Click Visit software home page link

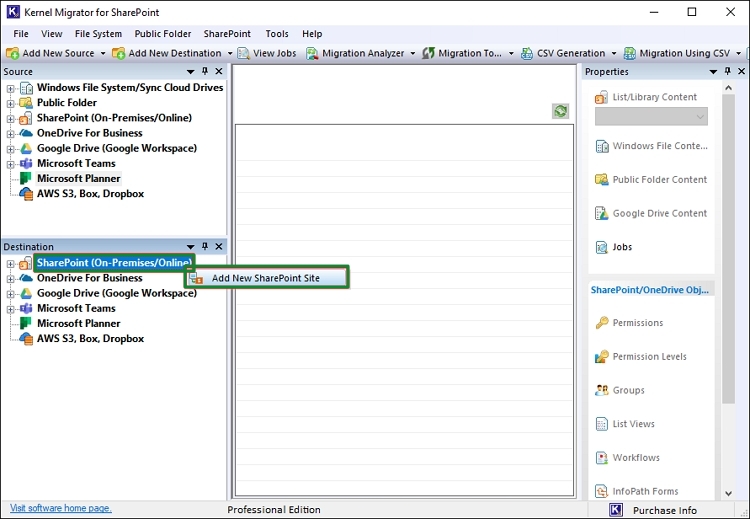(x=61, y=508)
